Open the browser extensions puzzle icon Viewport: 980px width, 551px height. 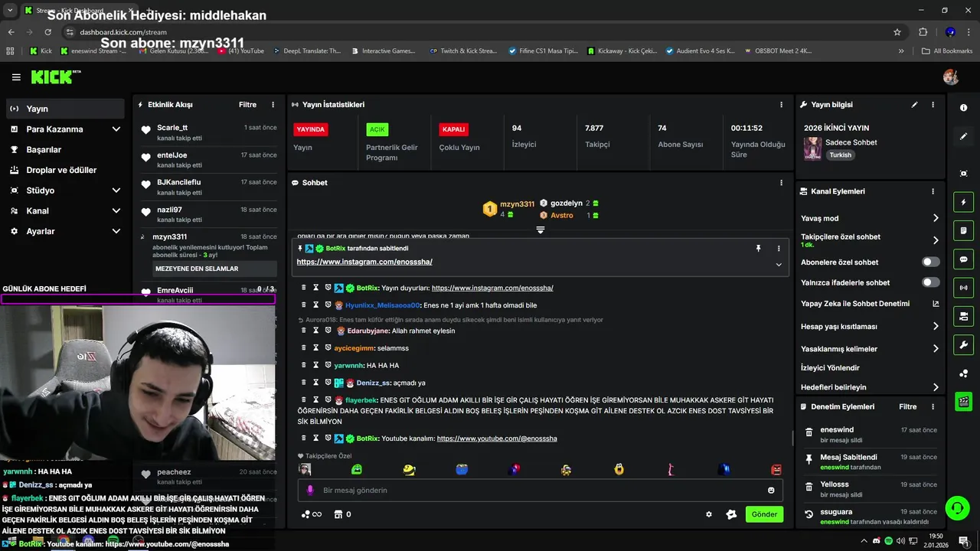(x=923, y=32)
